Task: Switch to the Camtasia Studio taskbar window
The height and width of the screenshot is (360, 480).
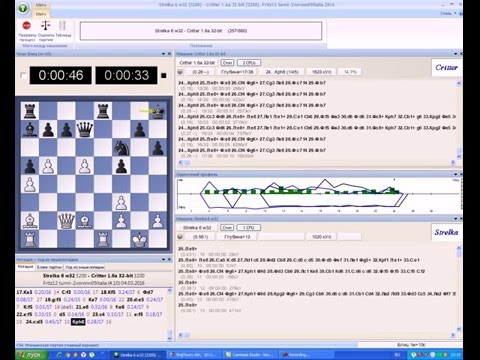Action: [x=249, y=355]
